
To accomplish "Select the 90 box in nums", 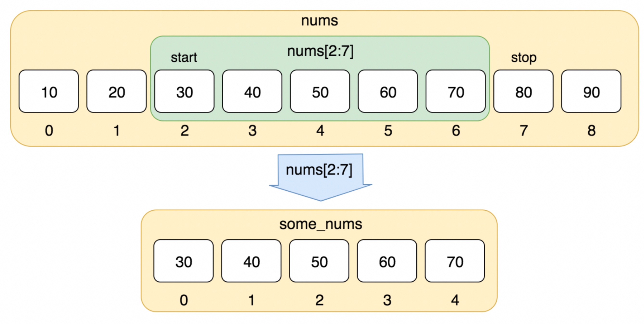I will pyautogui.click(x=591, y=91).
